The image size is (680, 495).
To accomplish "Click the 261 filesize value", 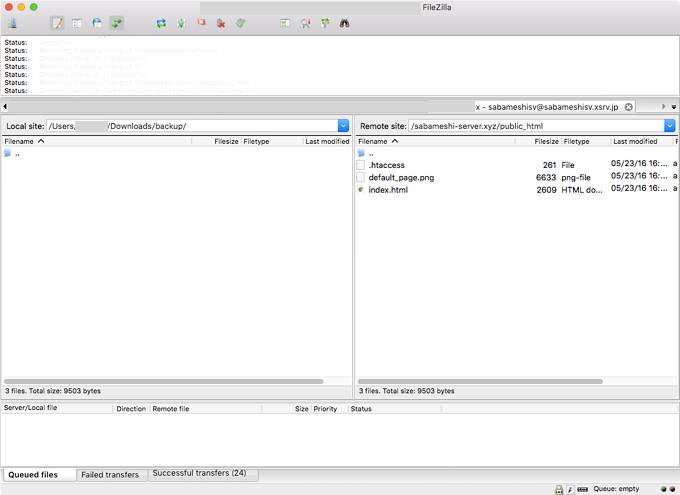I will coord(549,165).
